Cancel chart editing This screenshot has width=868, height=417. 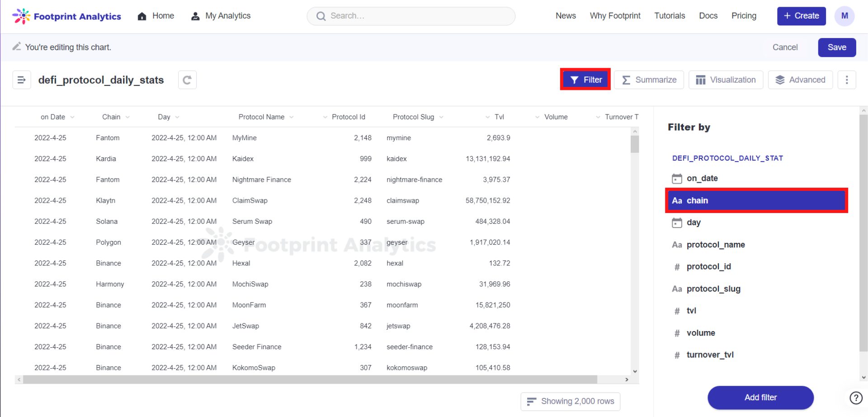[x=785, y=47]
